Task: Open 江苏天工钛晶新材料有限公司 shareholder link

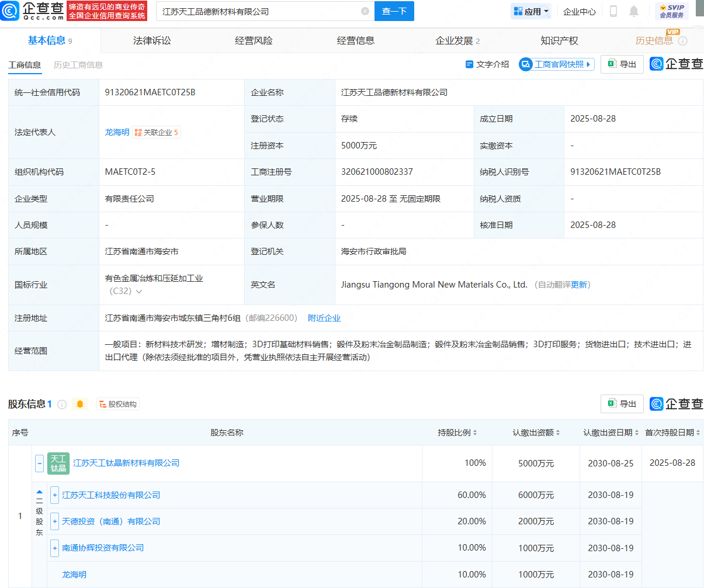Action: point(126,463)
